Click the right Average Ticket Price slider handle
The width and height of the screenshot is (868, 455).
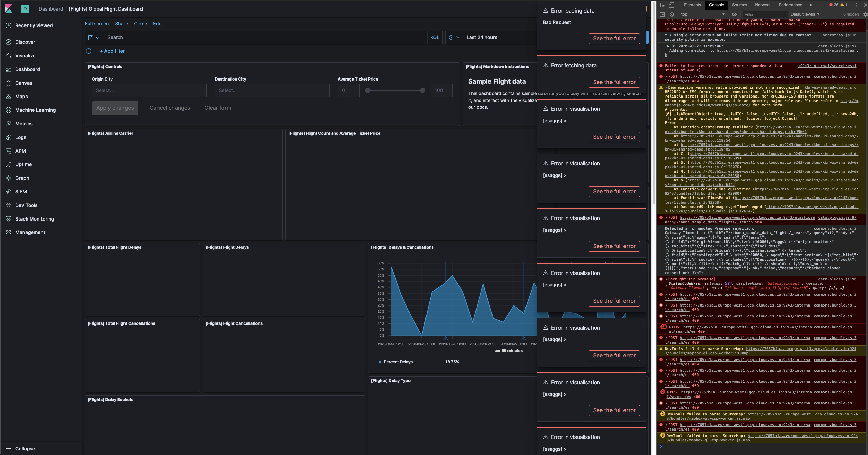(x=423, y=90)
